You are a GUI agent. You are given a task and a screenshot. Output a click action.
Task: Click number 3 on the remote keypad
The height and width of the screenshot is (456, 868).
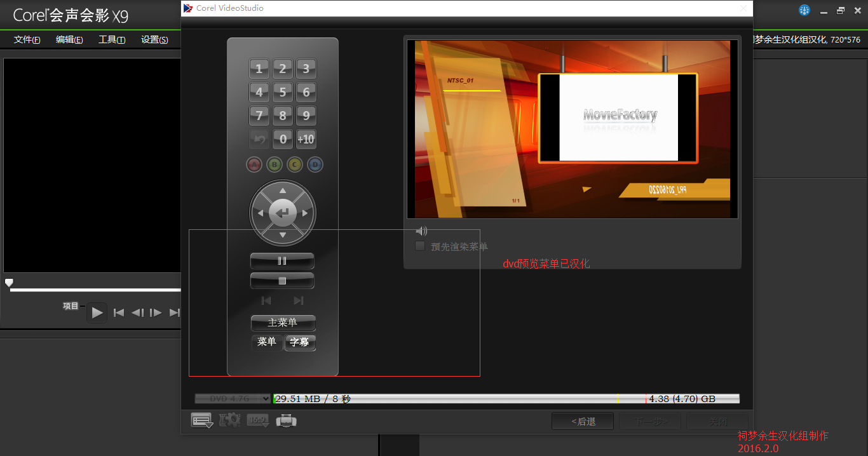(x=306, y=69)
